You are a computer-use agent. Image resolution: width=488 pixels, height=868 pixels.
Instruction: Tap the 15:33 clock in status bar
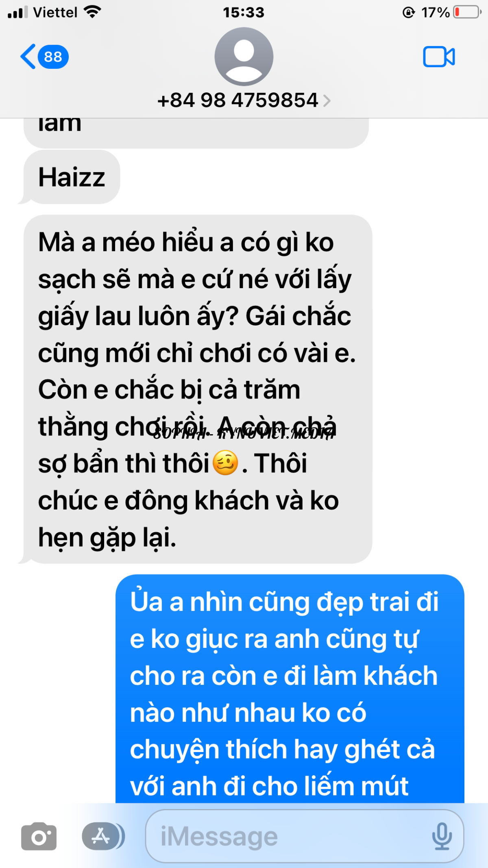point(244,12)
